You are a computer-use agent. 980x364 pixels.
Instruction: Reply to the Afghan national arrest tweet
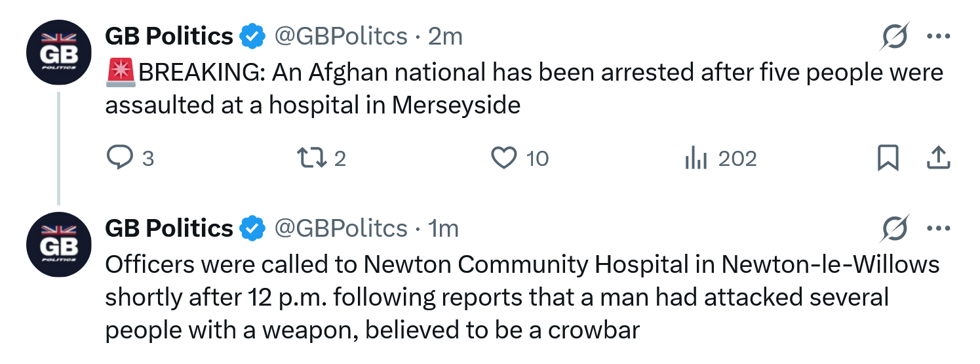coord(119,158)
